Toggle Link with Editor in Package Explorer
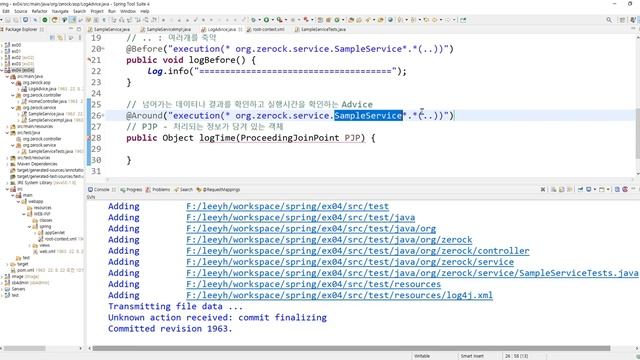 coord(60,38)
